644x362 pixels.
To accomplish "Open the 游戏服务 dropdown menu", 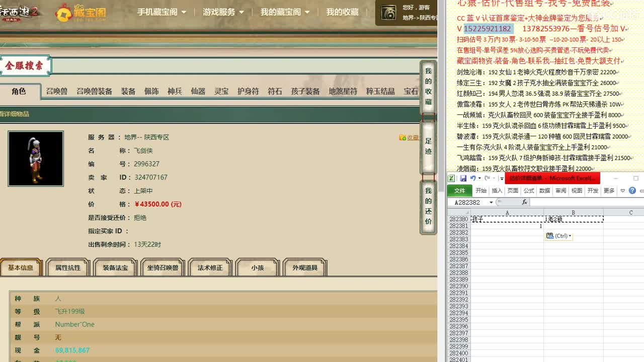I will click(x=223, y=12).
